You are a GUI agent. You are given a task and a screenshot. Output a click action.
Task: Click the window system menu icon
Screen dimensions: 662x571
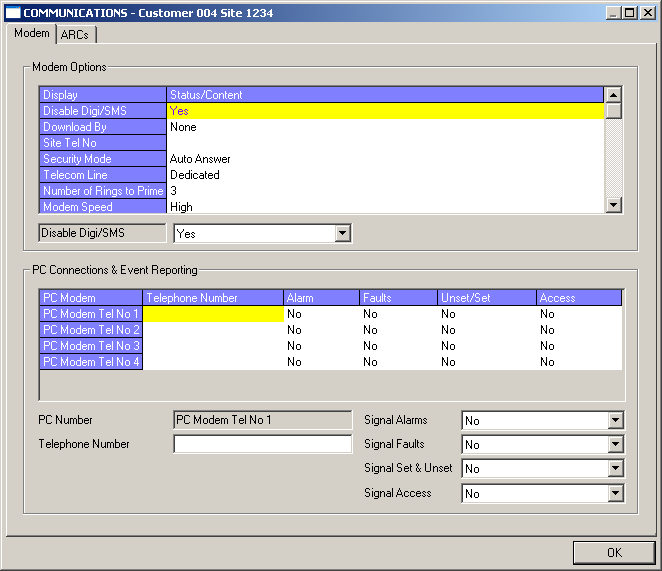13,13
